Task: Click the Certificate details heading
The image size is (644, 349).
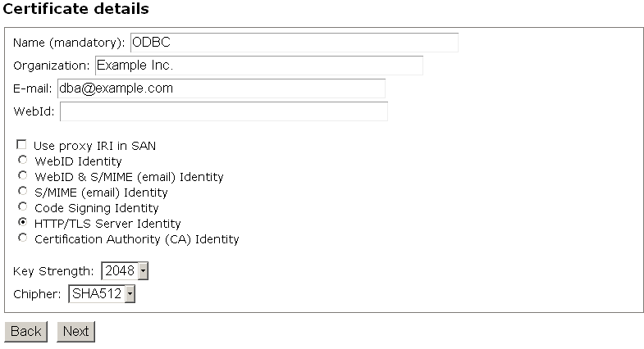Action: point(76,10)
